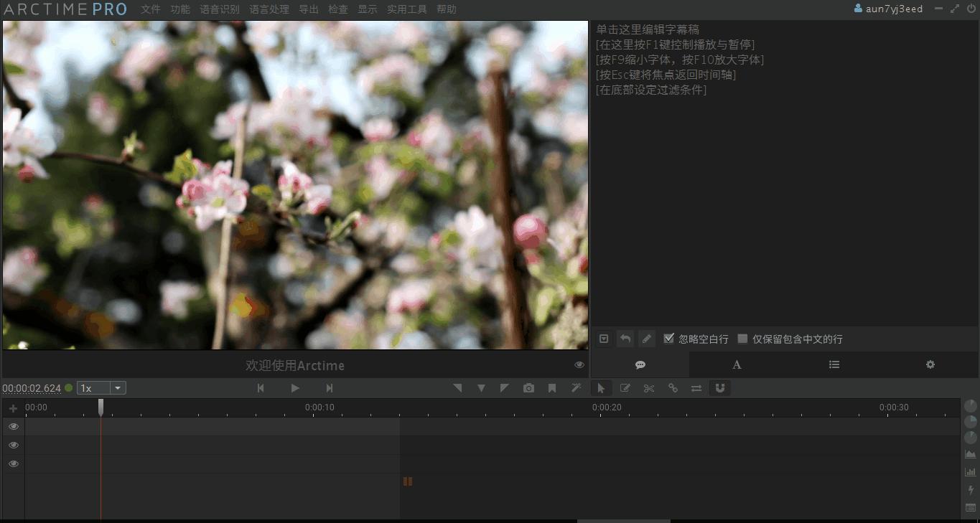
Task: Click the pencil edit icon in the subtitle panel
Action: pyautogui.click(x=647, y=338)
